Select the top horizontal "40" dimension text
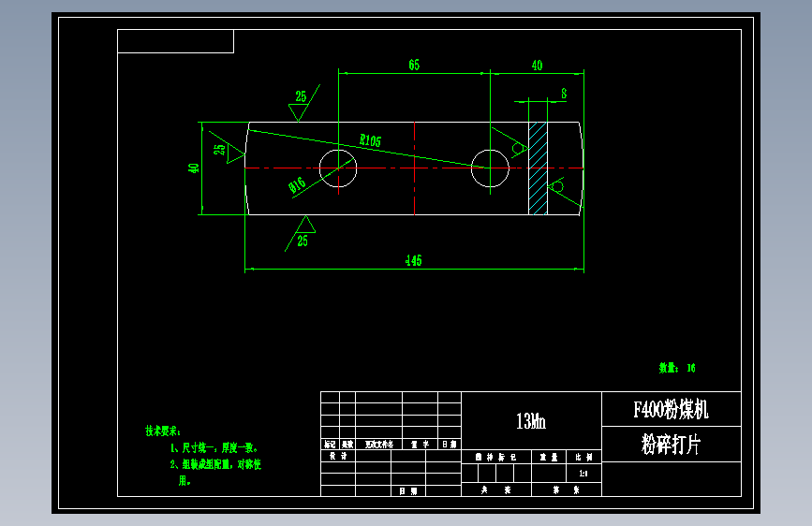 [x=537, y=66]
